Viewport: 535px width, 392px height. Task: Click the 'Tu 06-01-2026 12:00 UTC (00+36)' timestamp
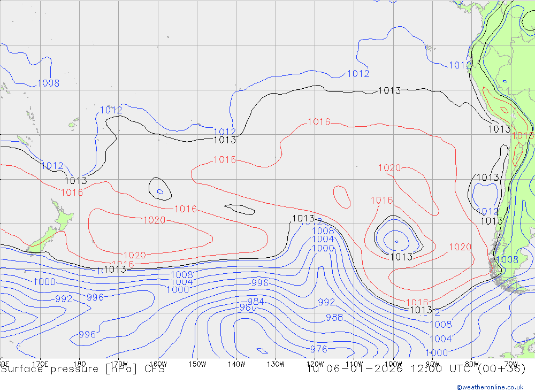(416, 369)
